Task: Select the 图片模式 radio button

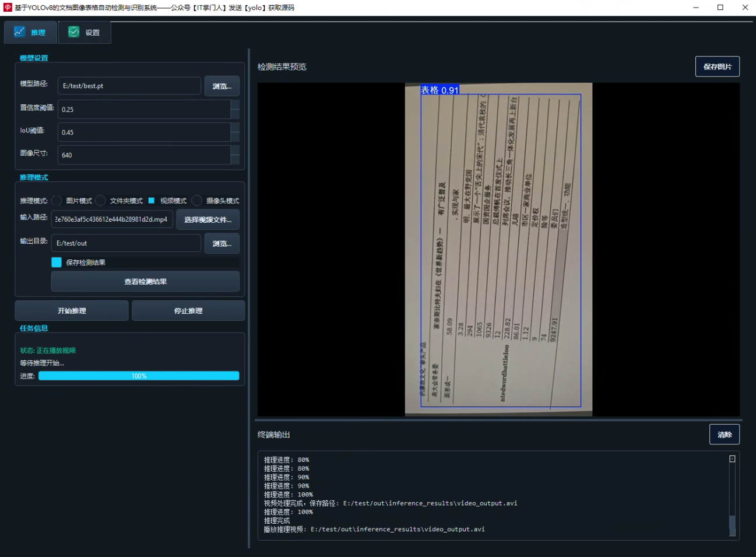Action: 57,201
